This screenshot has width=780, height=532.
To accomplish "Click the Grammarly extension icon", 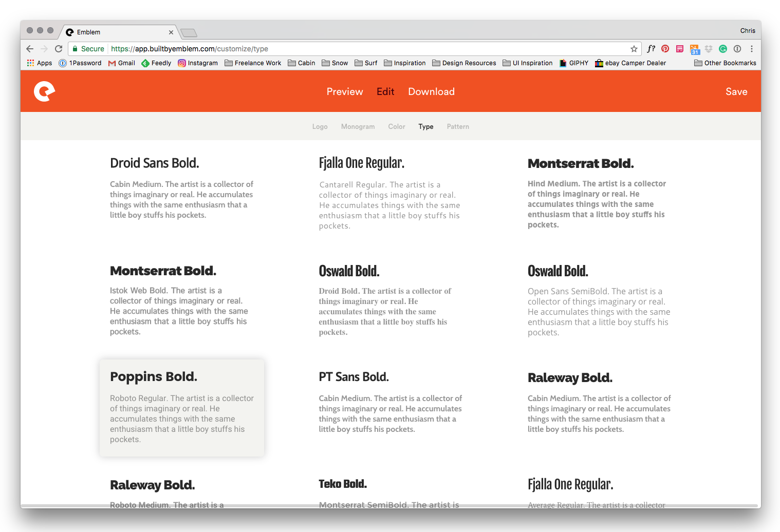I will tap(723, 49).
